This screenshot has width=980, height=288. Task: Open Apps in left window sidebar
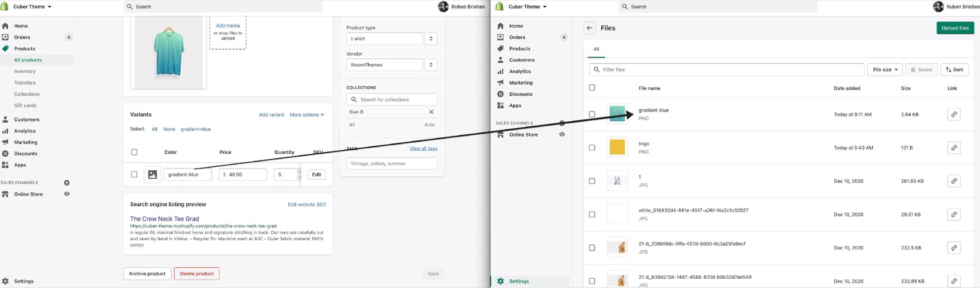(20, 165)
